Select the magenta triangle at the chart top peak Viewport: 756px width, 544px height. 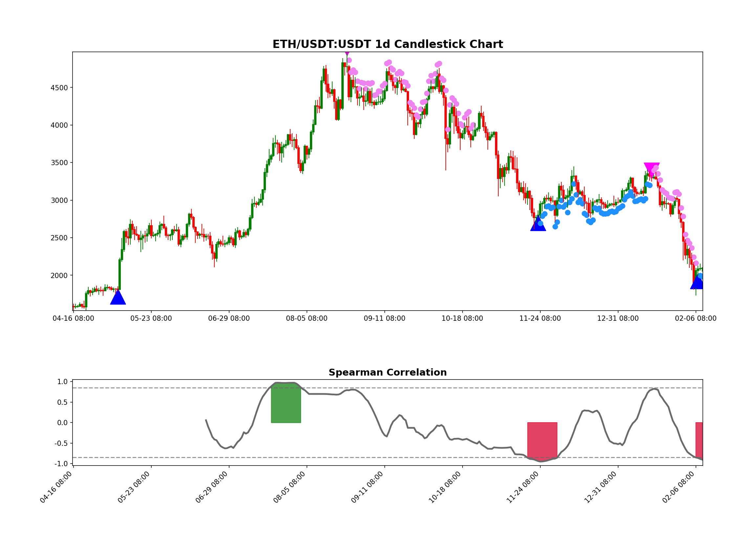click(x=347, y=53)
